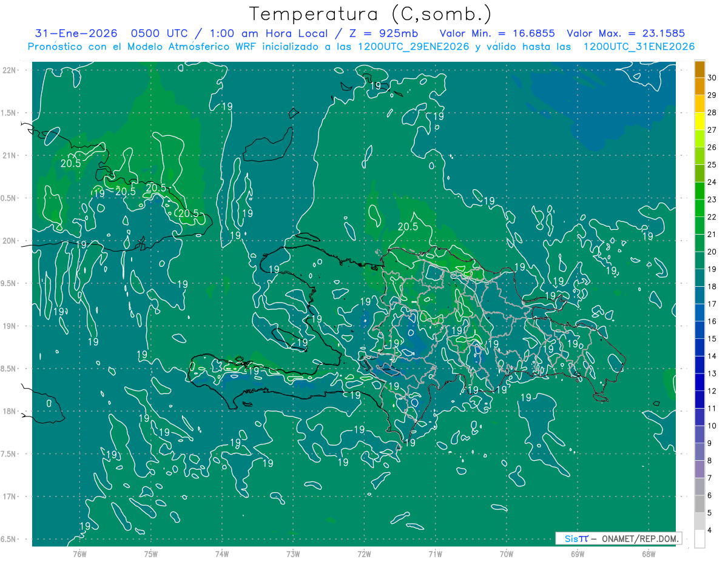Click colorbar label 21

point(712,234)
